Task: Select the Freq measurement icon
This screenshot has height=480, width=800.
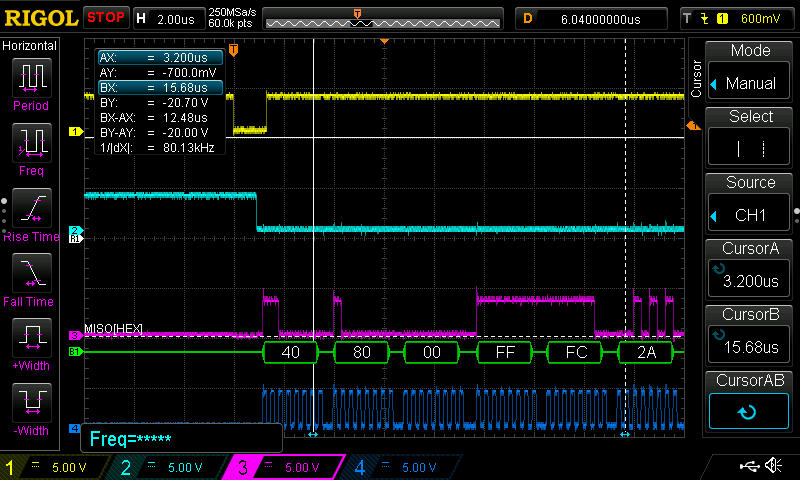Action: pyautogui.click(x=31, y=143)
